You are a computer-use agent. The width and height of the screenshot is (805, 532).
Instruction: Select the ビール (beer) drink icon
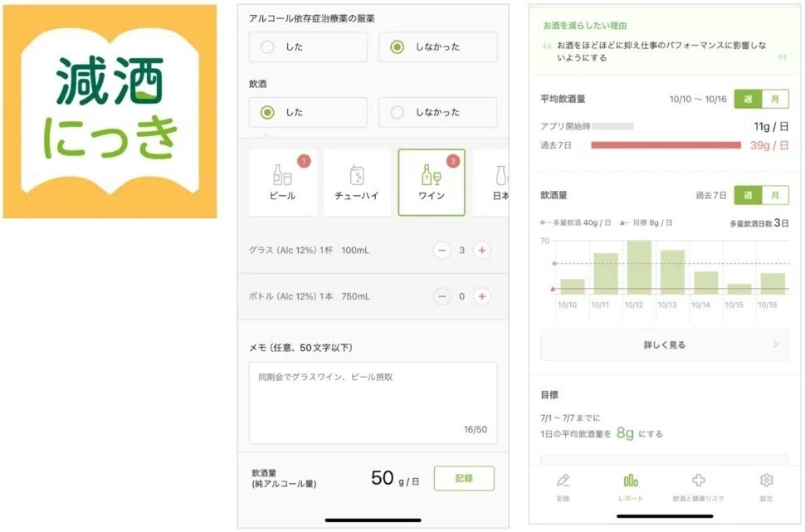click(282, 175)
